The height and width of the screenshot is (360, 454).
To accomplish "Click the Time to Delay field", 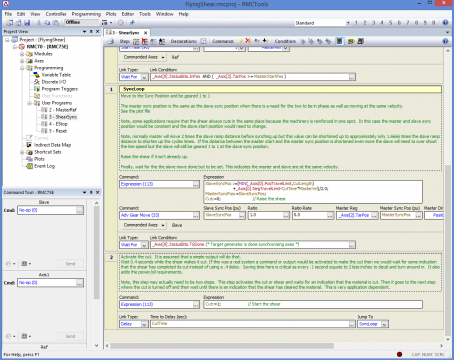I will pyautogui.click(x=253, y=324).
